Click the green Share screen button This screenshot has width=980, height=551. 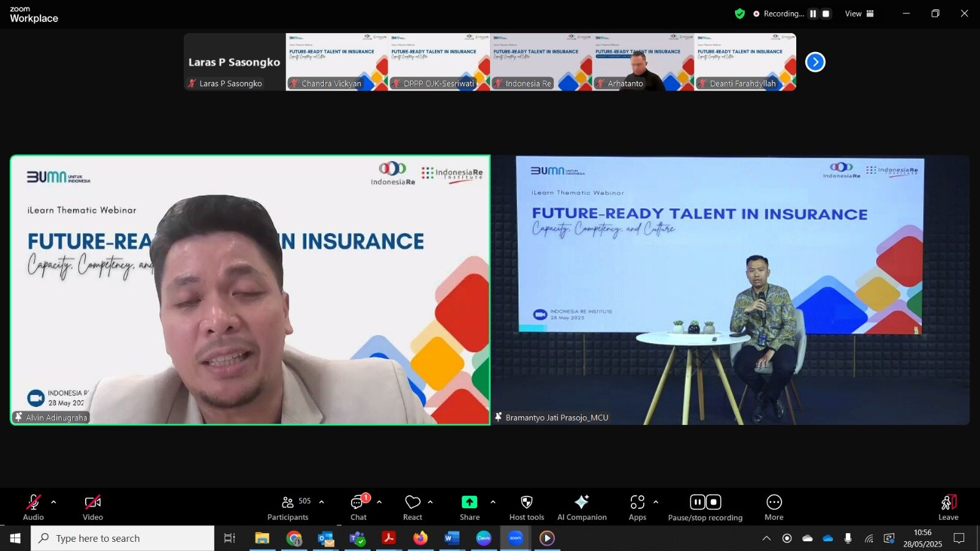[x=469, y=508]
